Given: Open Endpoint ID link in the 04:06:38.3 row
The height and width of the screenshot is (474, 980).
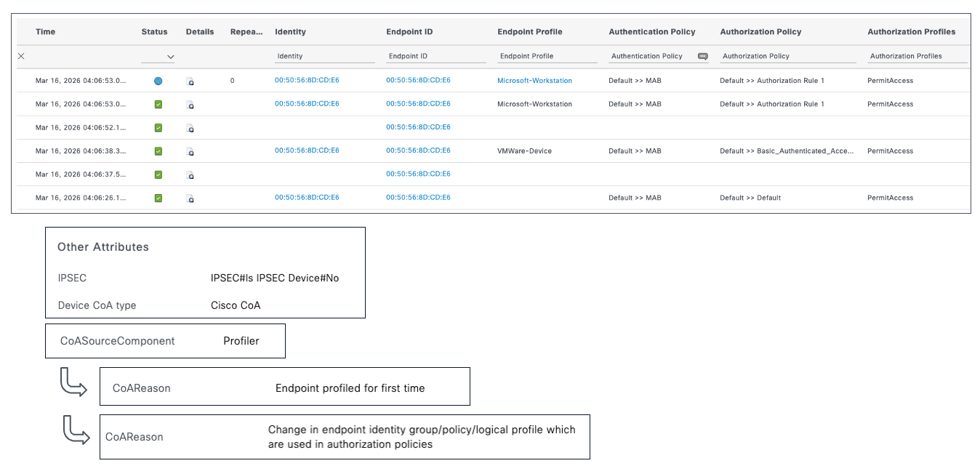Looking at the screenshot, I should tap(418, 150).
